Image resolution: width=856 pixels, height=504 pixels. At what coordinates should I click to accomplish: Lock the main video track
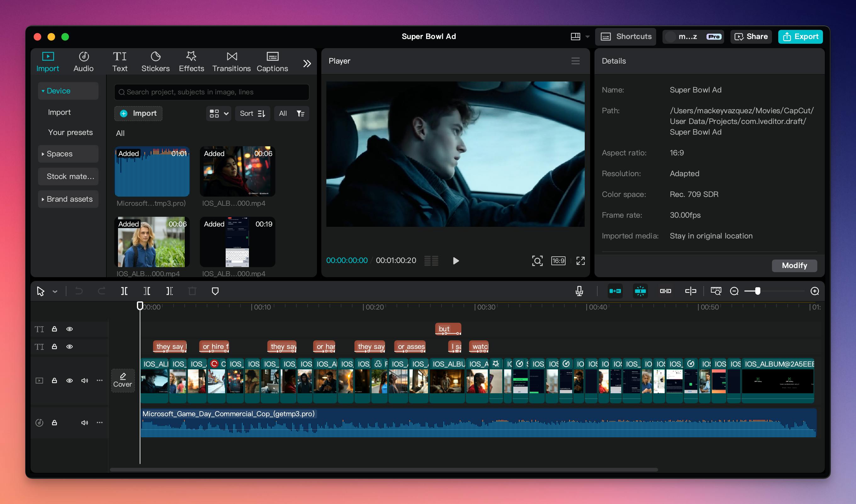click(x=54, y=380)
